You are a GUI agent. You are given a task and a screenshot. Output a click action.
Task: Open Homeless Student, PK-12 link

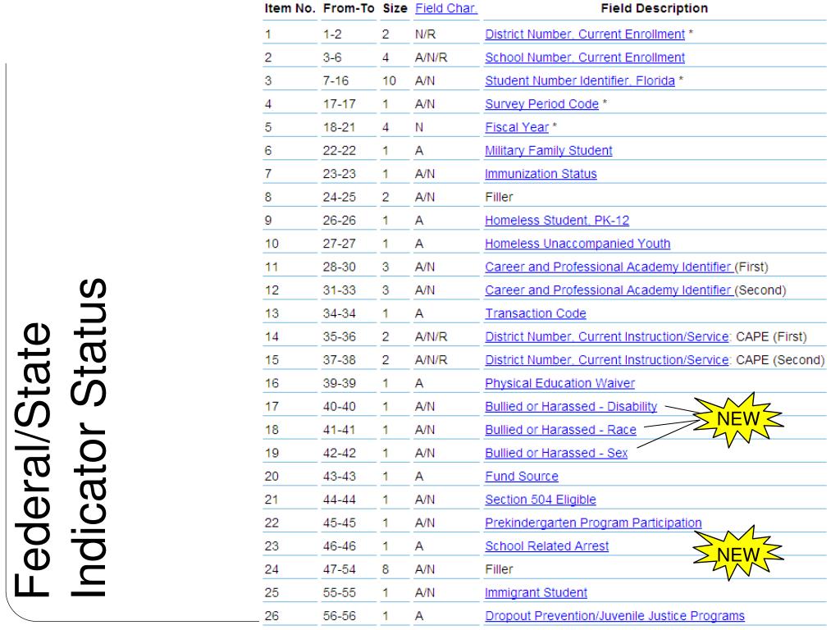pyautogui.click(x=557, y=221)
